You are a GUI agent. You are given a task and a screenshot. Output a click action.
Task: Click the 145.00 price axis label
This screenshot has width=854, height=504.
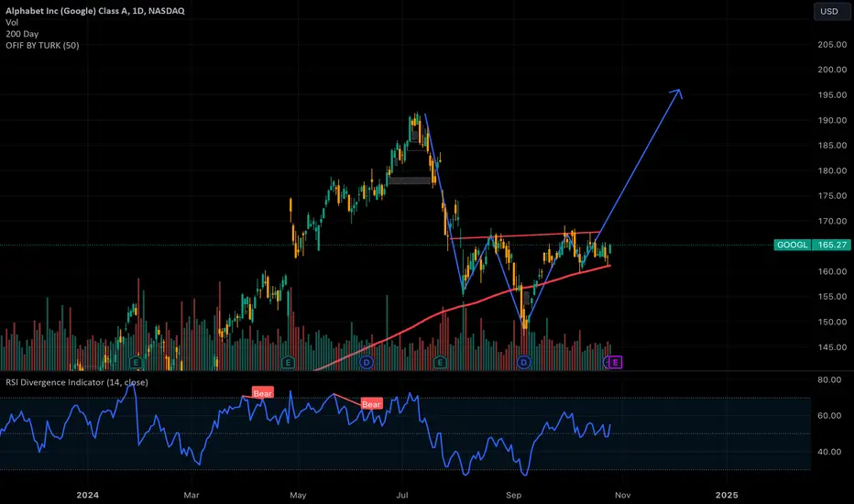[x=832, y=347]
